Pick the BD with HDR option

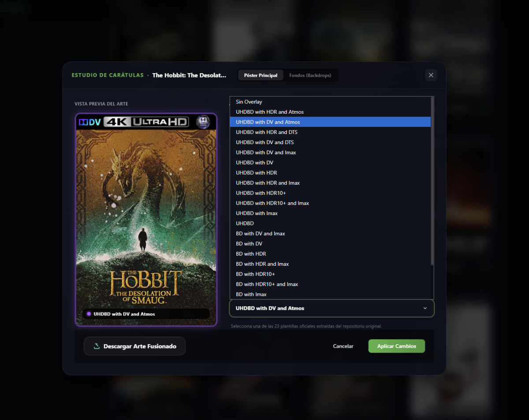(x=330, y=254)
